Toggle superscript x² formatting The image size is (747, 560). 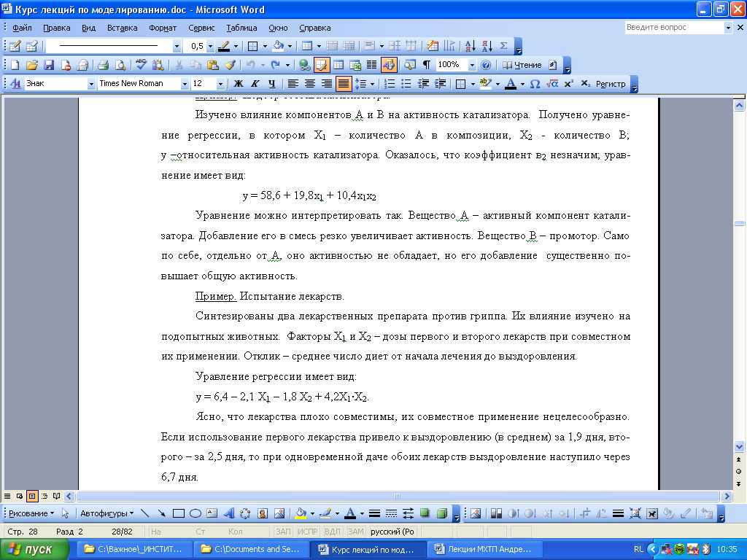568,84
